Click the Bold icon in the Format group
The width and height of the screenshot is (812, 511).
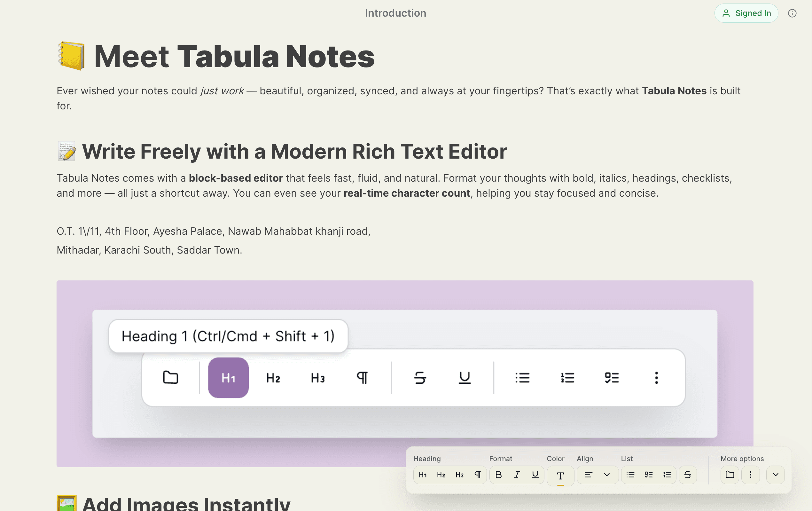[498, 475]
